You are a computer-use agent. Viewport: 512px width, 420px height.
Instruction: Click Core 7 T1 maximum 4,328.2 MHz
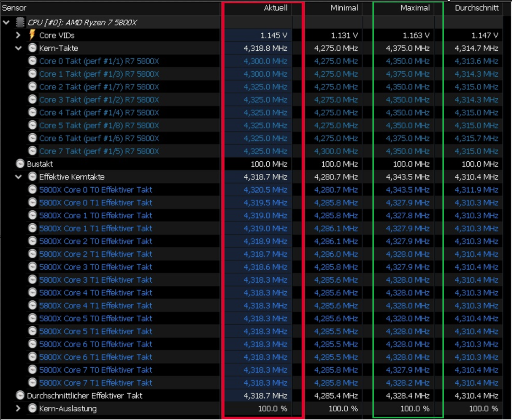408,383
